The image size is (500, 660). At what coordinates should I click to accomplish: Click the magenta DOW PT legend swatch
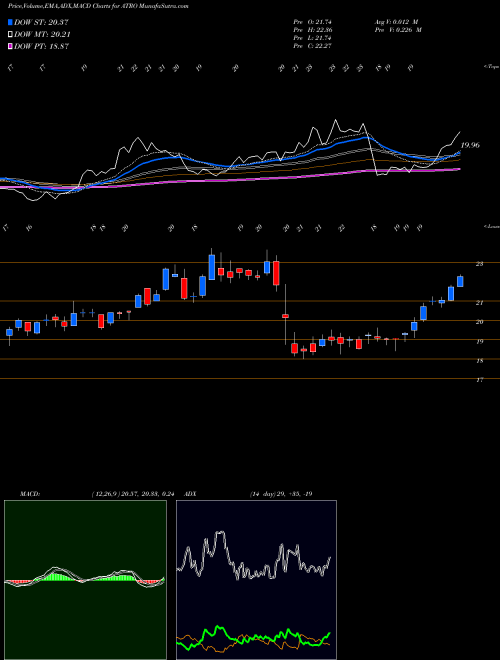coord(10,46)
